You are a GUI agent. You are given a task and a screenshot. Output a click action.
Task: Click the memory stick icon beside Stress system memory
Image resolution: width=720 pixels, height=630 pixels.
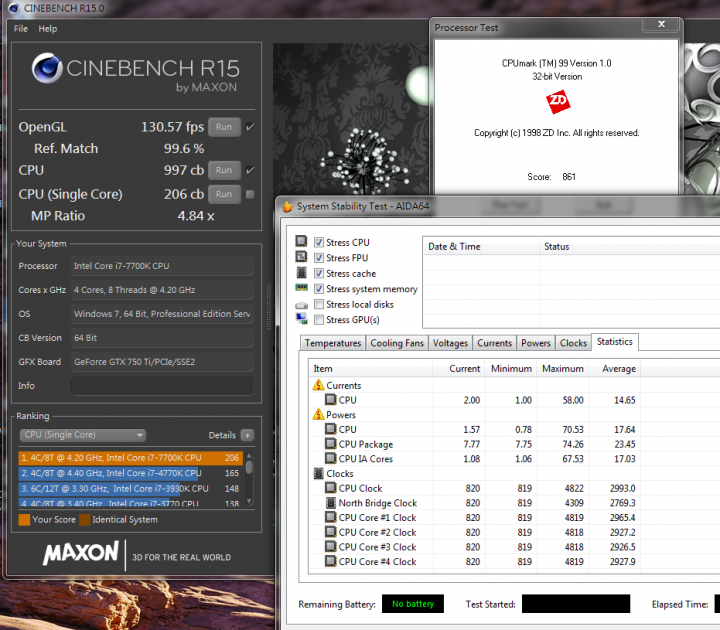point(301,288)
